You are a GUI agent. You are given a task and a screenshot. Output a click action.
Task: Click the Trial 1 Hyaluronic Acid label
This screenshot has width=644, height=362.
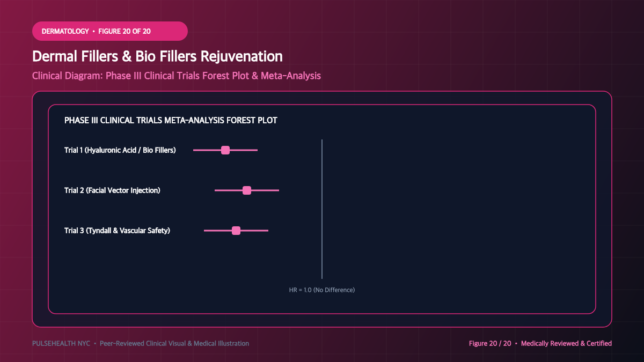[x=120, y=150]
